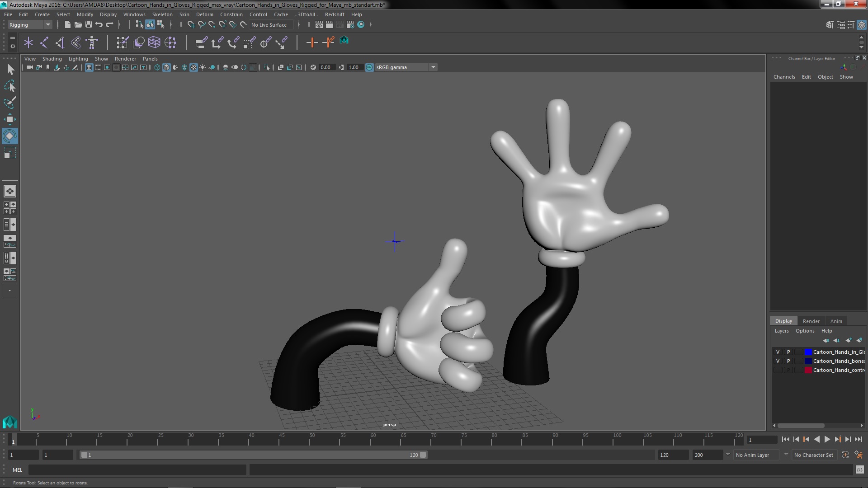Toggle view transform sRGB gamma button
The height and width of the screenshot is (488, 868).
[x=369, y=67]
